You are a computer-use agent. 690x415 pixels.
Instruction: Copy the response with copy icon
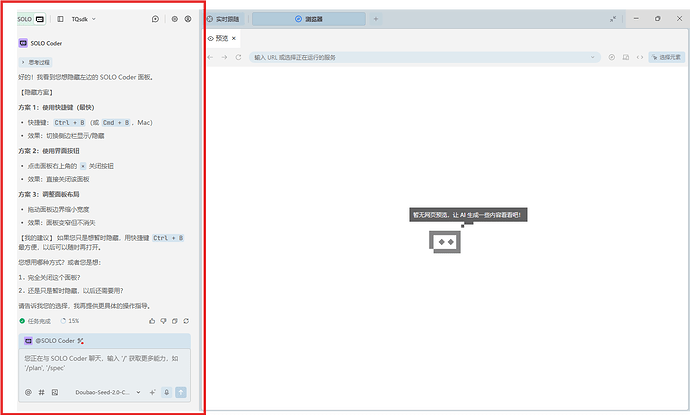[175, 321]
